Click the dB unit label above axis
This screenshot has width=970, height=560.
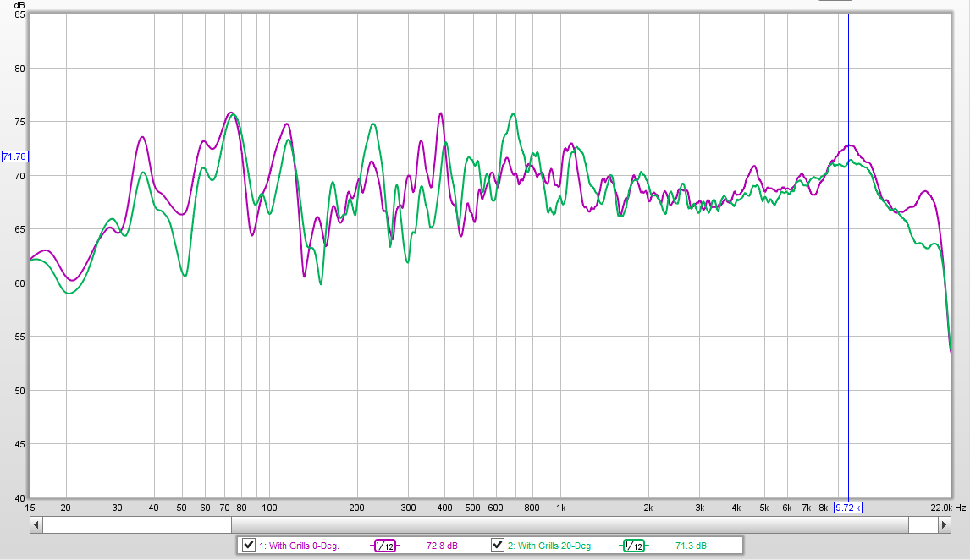coord(19,5)
